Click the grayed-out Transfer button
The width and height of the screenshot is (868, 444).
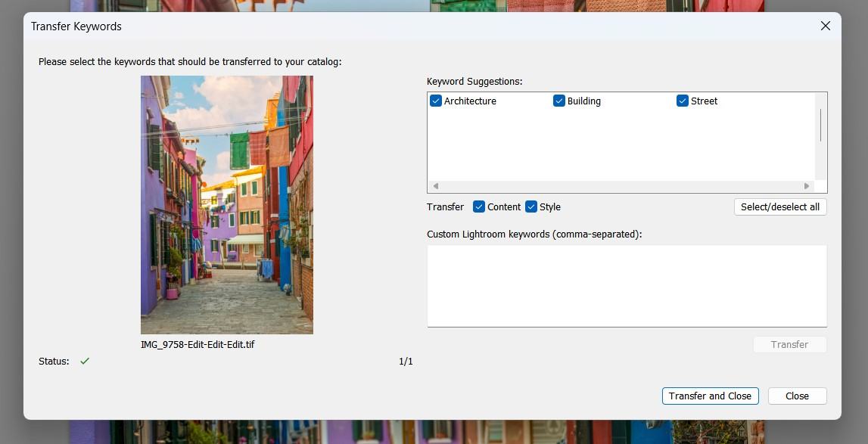click(790, 344)
